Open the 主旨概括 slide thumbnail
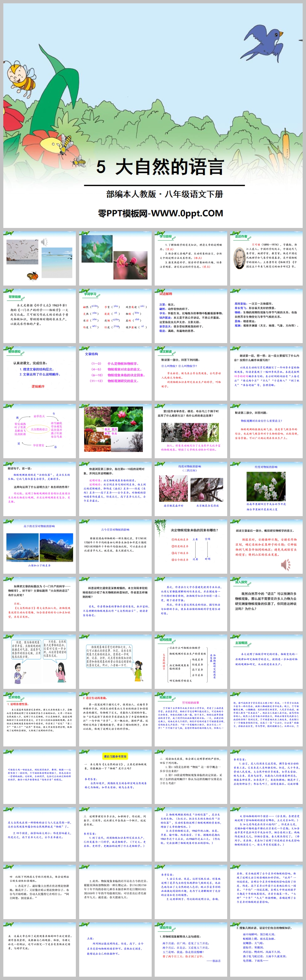This screenshot has height=980, width=306. 266,662
